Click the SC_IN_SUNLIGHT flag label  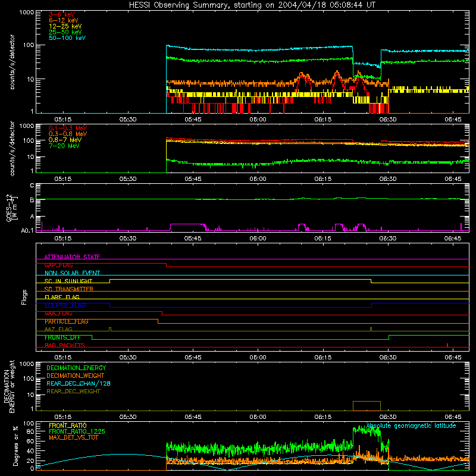click(68, 281)
